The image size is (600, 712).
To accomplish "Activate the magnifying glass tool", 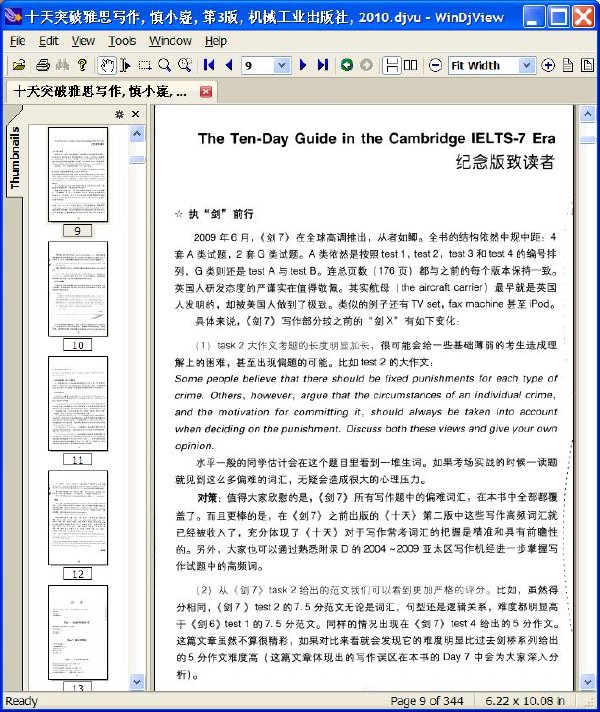I will point(164,65).
